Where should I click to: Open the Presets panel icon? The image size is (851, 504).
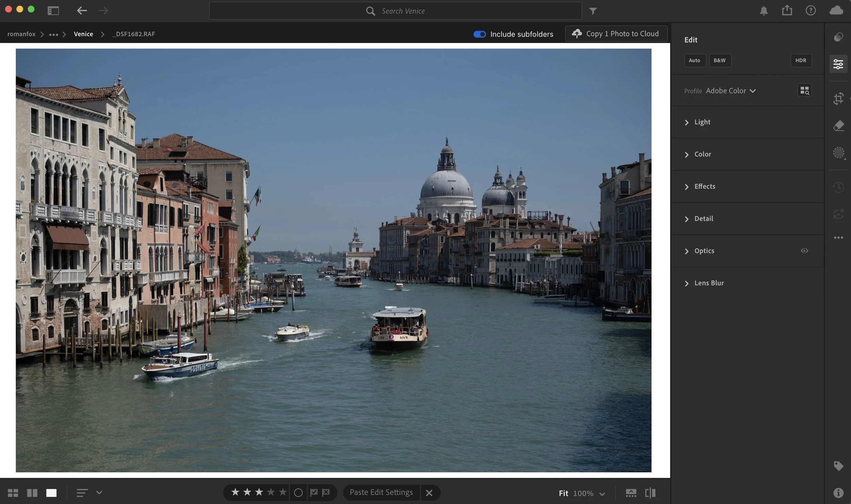click(x=838, y=37)
